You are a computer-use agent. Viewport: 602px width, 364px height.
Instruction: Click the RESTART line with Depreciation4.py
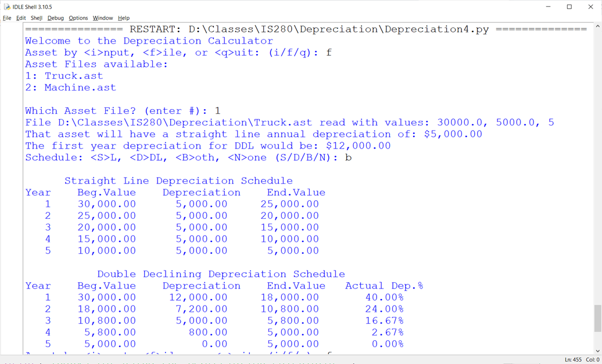pyautogui.click(x=306, y=30)
